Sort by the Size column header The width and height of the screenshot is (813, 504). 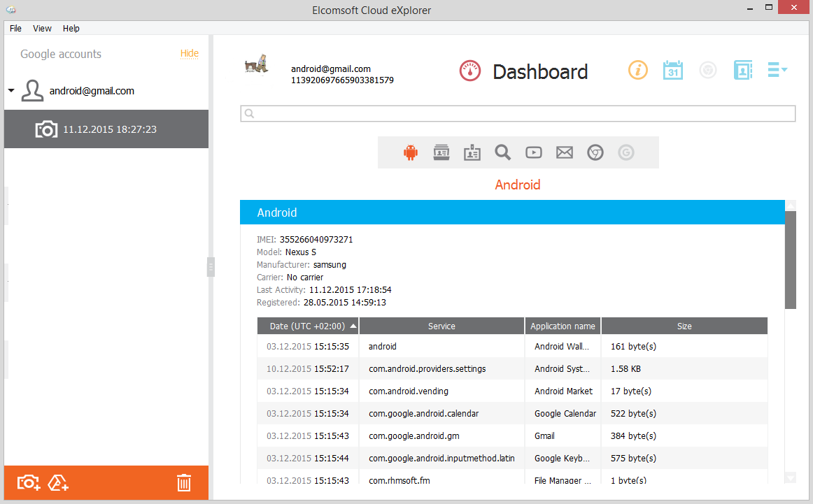click(684, 326)
